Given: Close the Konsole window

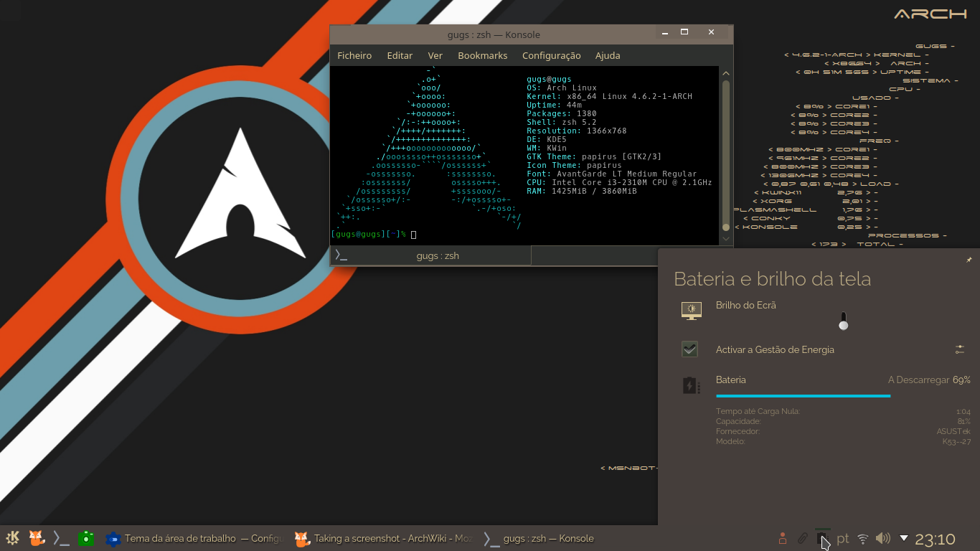Looking at the screenshot, I should click(x=711, y=32).
